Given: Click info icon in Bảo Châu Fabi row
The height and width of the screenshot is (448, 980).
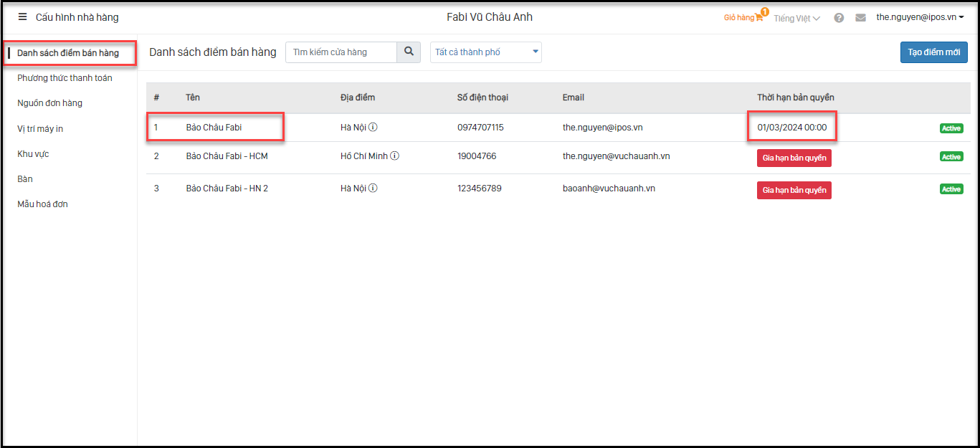Looking at the screenshot, I should tap(373, 128).
